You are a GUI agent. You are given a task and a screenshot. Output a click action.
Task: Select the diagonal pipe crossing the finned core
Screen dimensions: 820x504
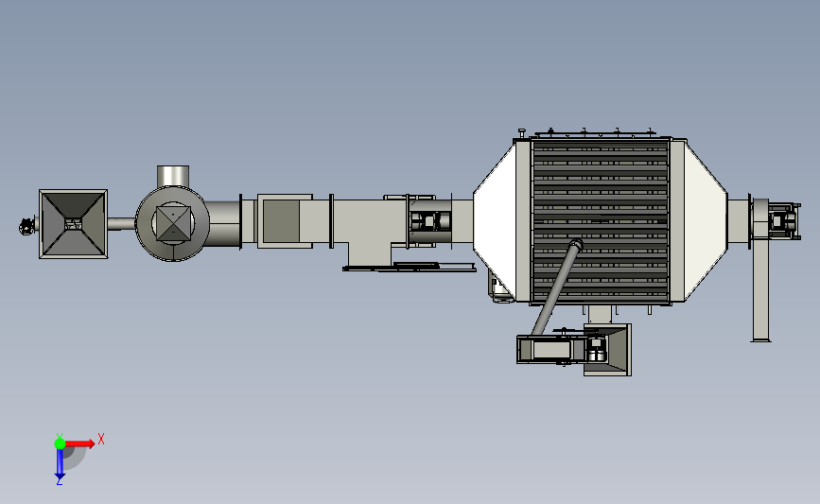(557, 287)
